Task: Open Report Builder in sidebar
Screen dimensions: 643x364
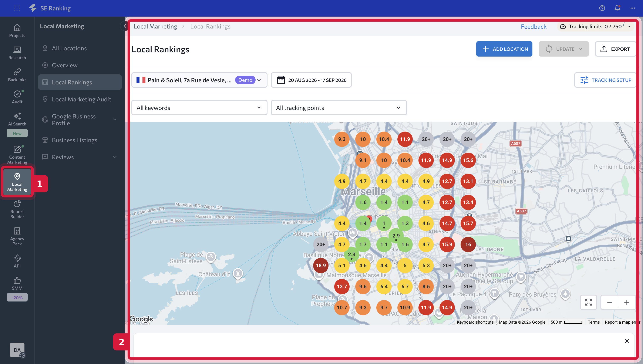Action: coord(17,209)
